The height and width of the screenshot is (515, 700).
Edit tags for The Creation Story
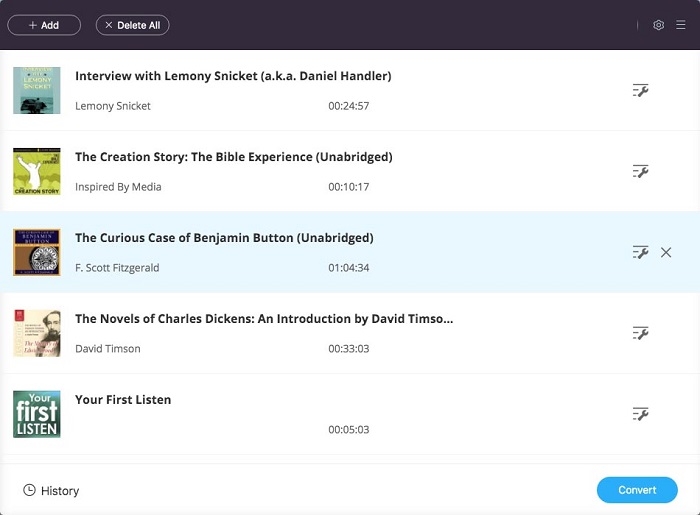[641, 172]
